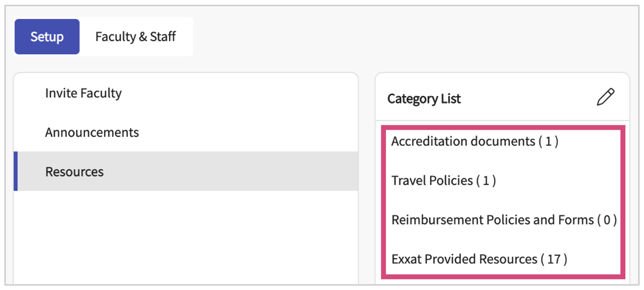Select the highlighted Resources menu item
Image resolution: width=644 pixels, height=290 pixels.
pyautogui.click(x=74, y=172)
